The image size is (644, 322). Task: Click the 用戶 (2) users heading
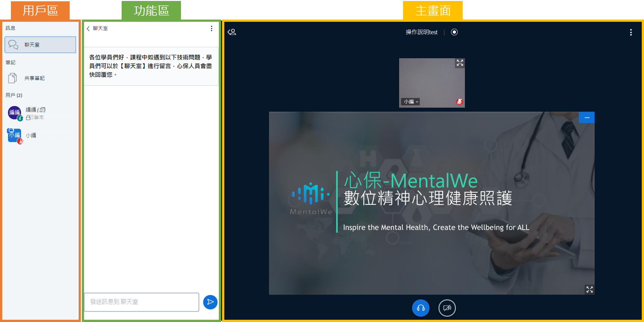14,95
